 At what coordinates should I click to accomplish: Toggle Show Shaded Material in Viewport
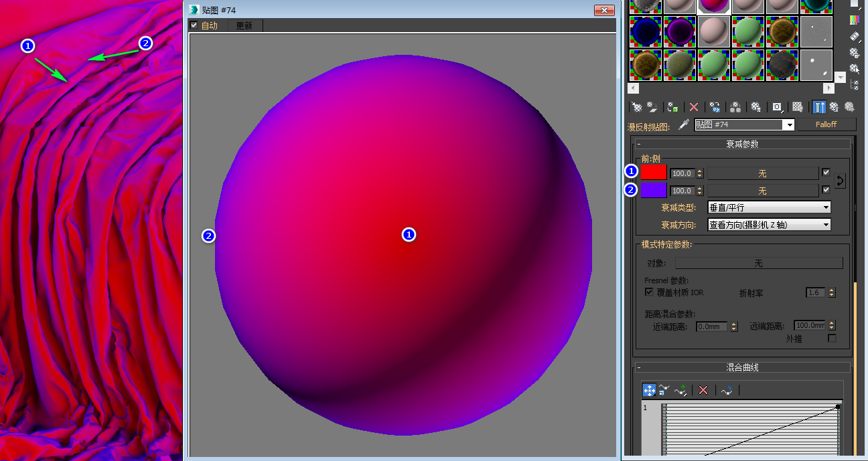click(x=798, y=107)
